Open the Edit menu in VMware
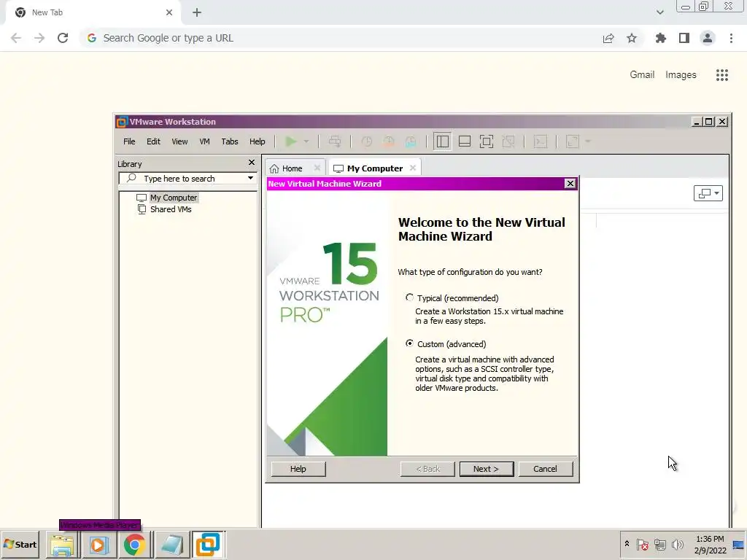The height and width of the screenshot is (560, 747). [x=153, y=141]
